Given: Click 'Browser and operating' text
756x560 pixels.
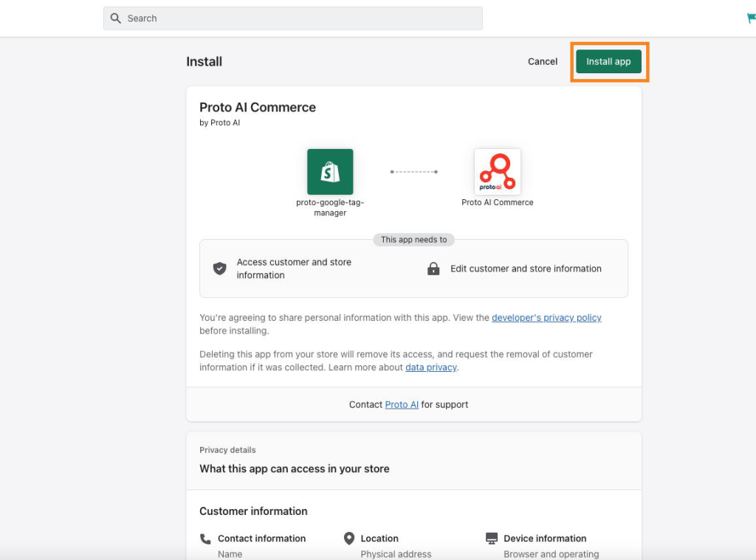Looking at the screenshot, I should [551, 554].
